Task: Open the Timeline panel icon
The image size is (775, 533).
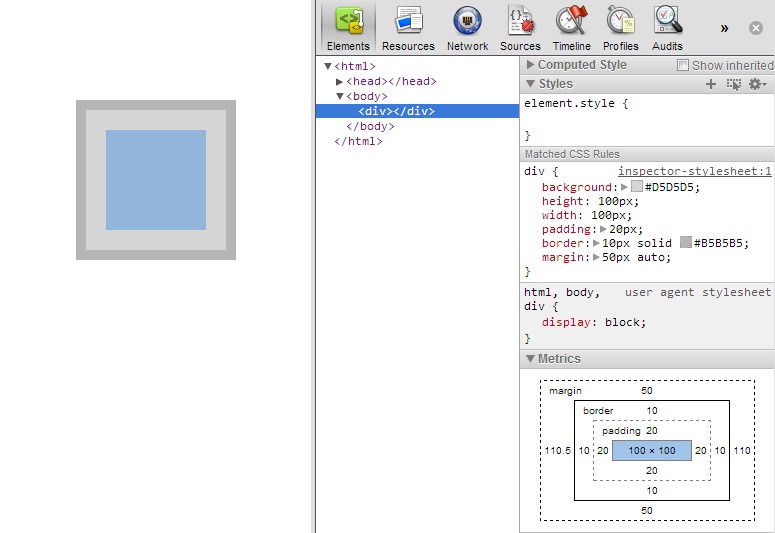Action: [x=572, y=28]
